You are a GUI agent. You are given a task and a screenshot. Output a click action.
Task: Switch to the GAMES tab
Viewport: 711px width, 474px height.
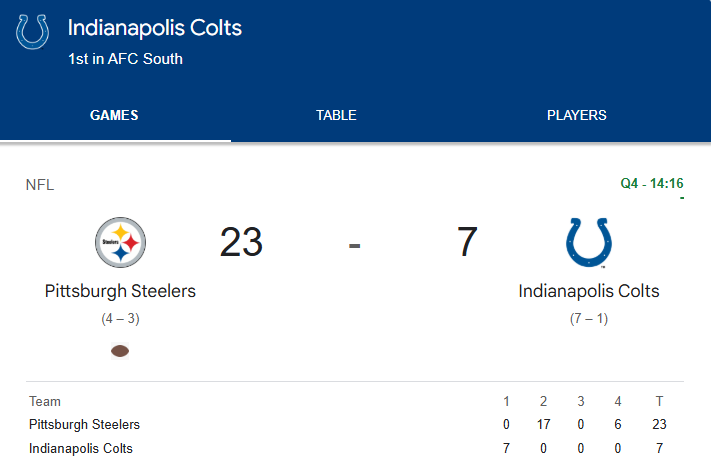(114, 115)
